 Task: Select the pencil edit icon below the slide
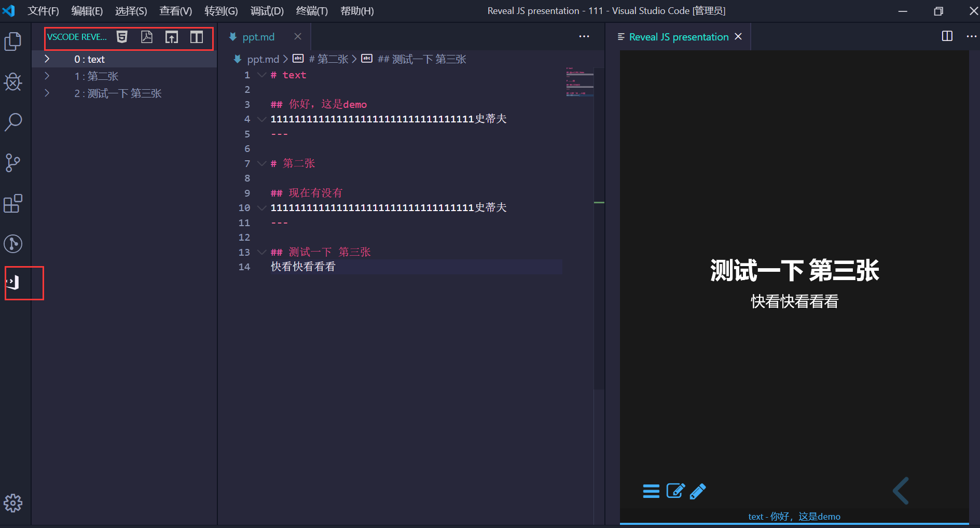pos(698,491)
